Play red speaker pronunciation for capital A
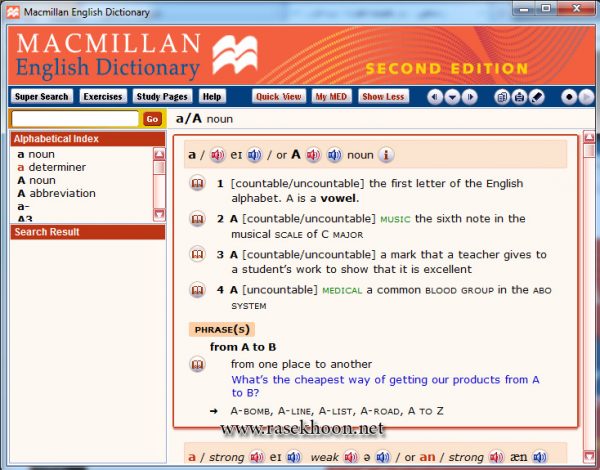 coord(313,155)
